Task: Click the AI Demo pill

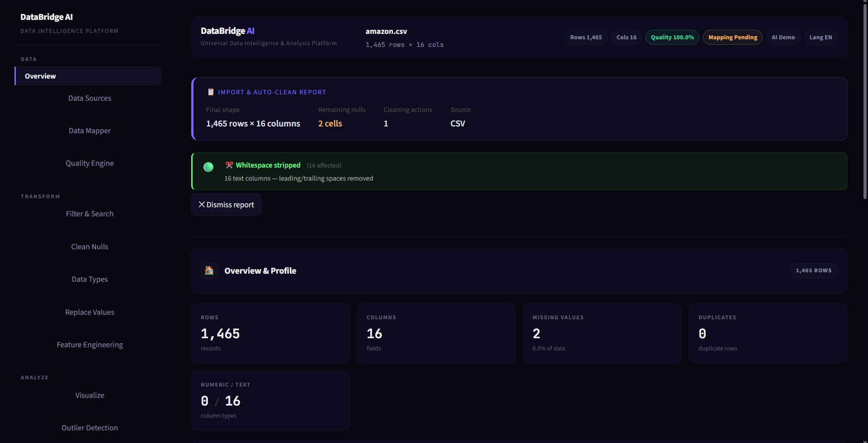Action: 783,37
